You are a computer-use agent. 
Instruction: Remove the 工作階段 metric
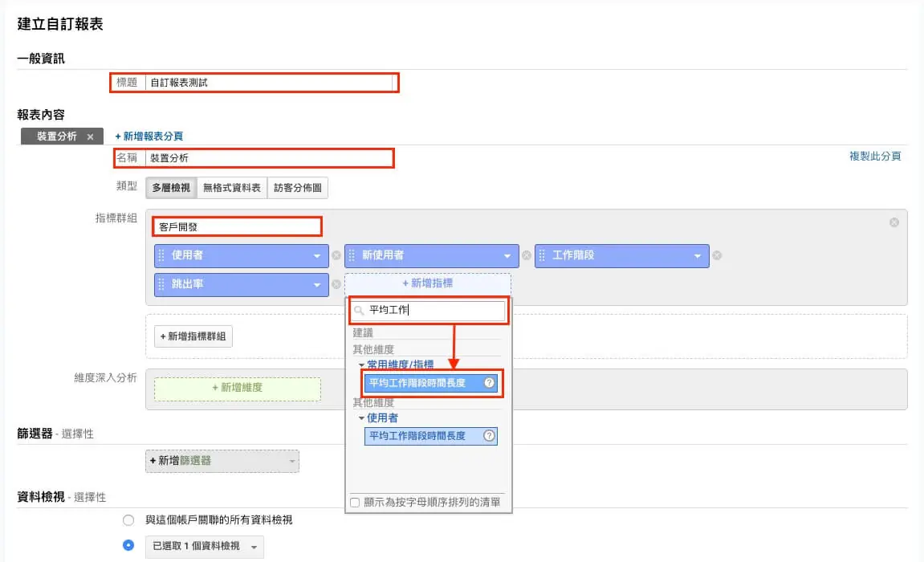coord(717,255)
